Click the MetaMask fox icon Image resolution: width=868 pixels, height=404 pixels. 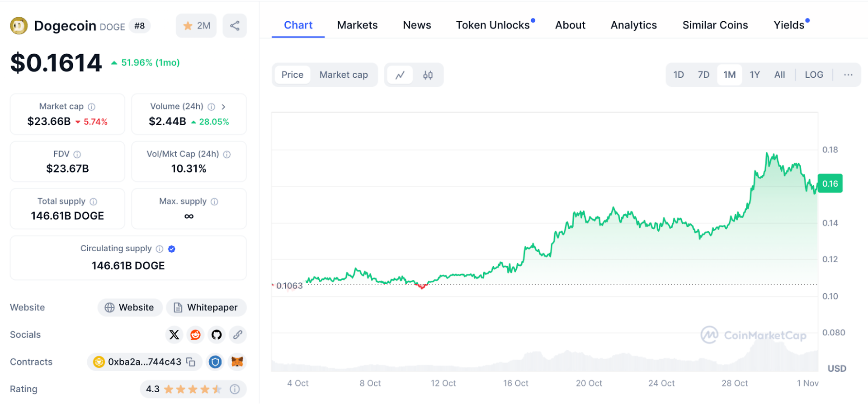click(x=237, y=362)
